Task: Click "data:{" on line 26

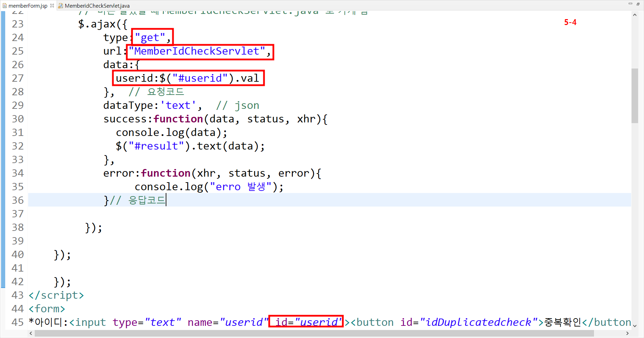Action: [x=121, y=65]
